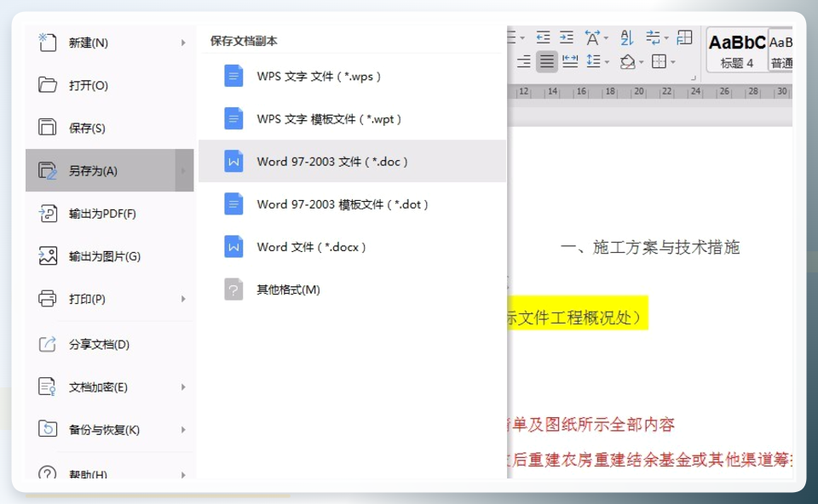Click the A-Z sort icon
This screenshot has height=504, width=818.
coord(626,38)
